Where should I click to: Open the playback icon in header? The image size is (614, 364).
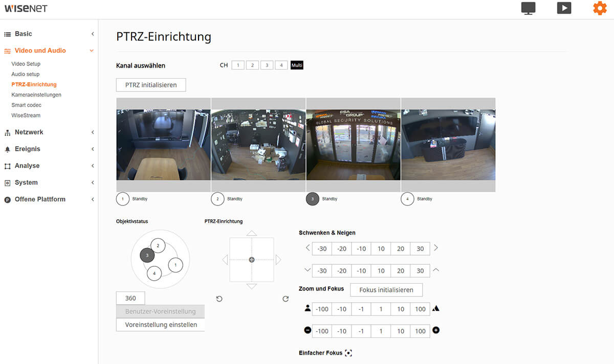pos(564,8)
